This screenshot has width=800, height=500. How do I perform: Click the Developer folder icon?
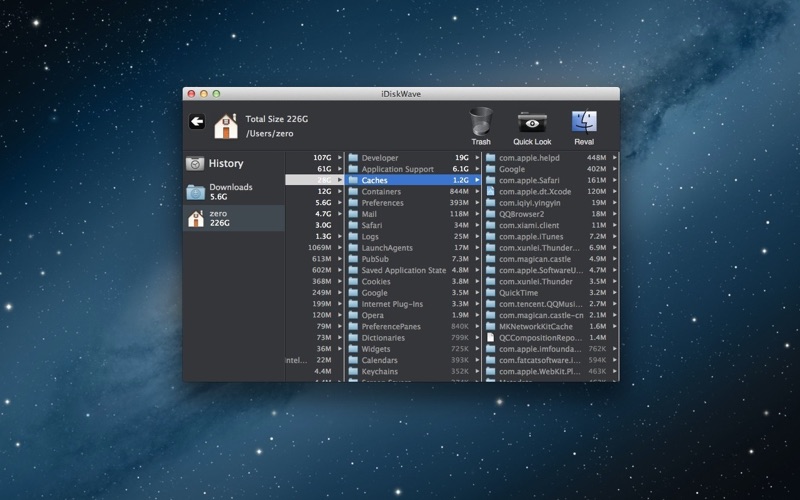coord(353,158)
